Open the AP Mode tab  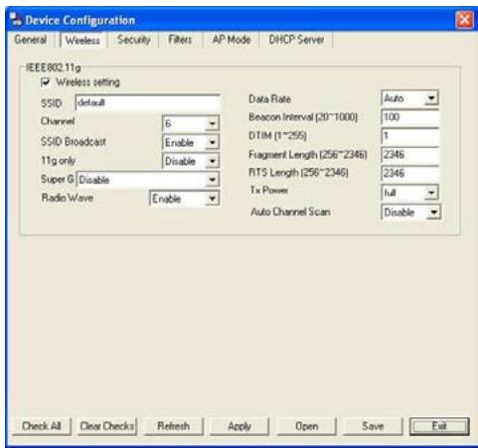point(232,40)
